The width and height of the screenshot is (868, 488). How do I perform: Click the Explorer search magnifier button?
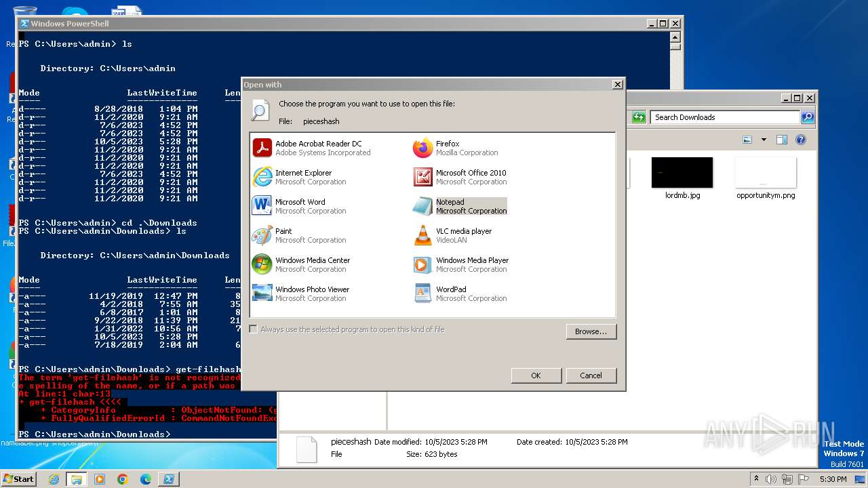(x=807, y=117)
